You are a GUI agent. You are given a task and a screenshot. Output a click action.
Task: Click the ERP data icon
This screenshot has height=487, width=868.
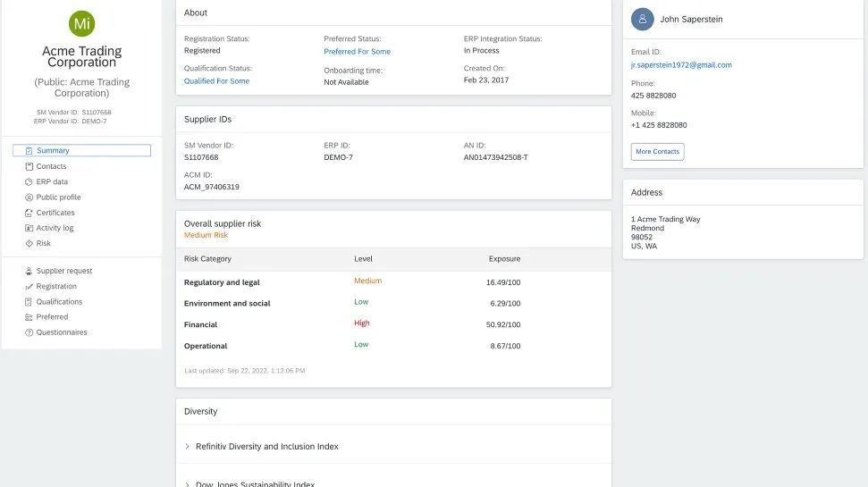(29, 182)
